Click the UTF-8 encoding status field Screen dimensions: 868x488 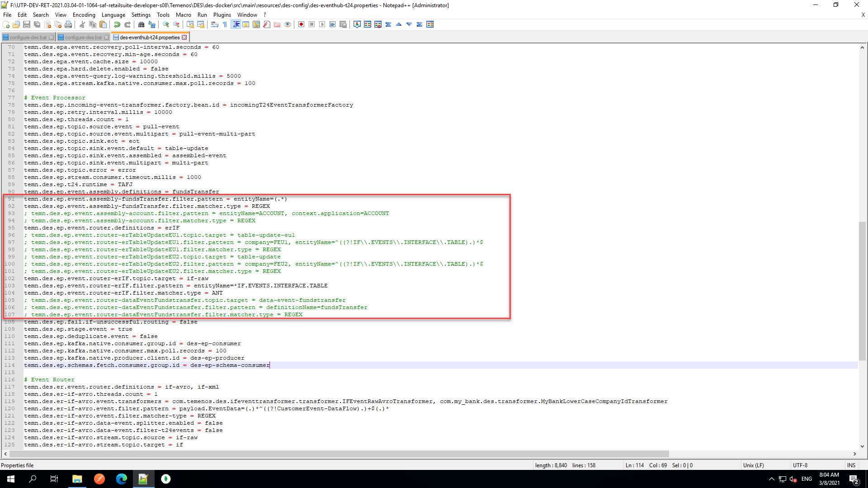[800, 465]
